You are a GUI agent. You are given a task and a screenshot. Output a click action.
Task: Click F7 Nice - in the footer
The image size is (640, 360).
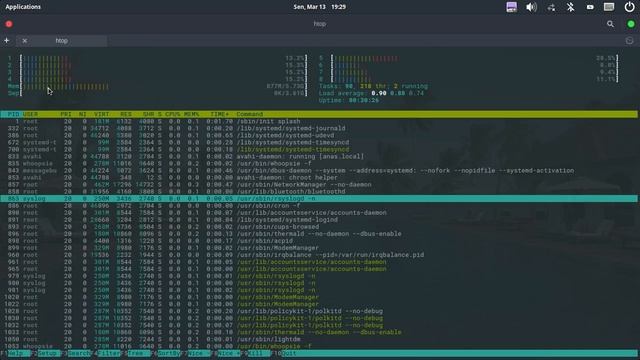(x=196, y=353)
